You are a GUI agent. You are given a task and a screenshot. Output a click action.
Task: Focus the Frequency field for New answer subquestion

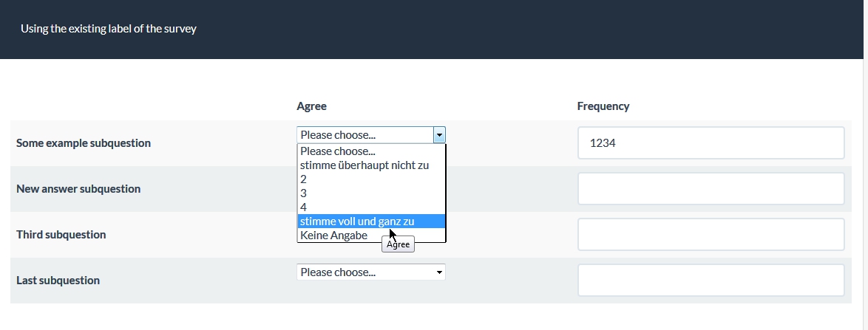tap(711, 189)
